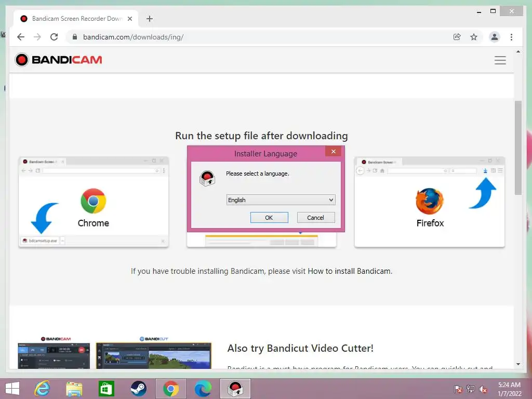This screenshot has height=399, width=532.
Task: Click the scrollbar down arrow
Action: pos(518,364)
